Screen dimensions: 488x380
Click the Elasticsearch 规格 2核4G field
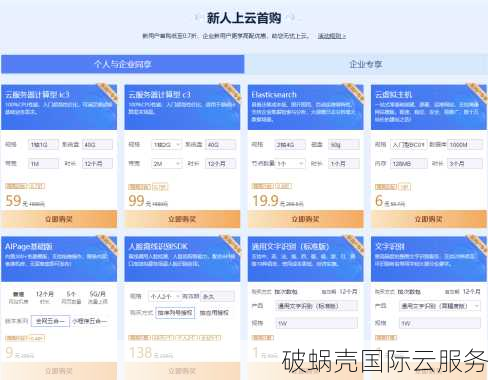click(290, 145)
